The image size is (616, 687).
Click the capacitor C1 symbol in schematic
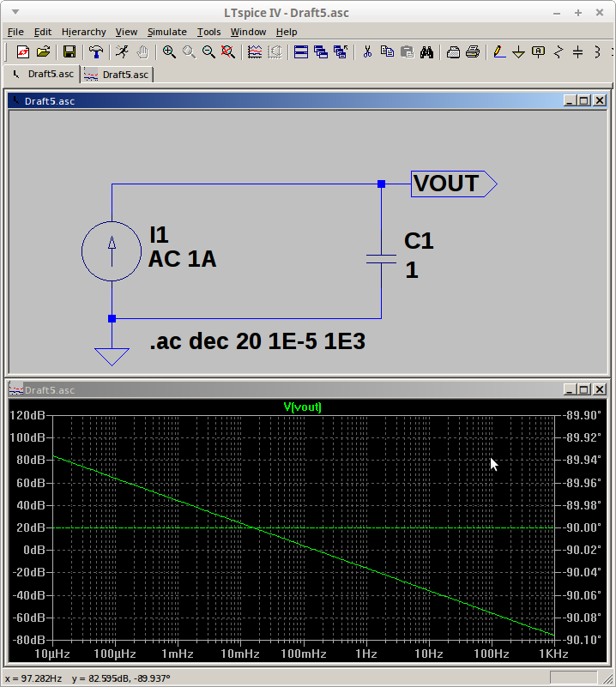point(381,259)
